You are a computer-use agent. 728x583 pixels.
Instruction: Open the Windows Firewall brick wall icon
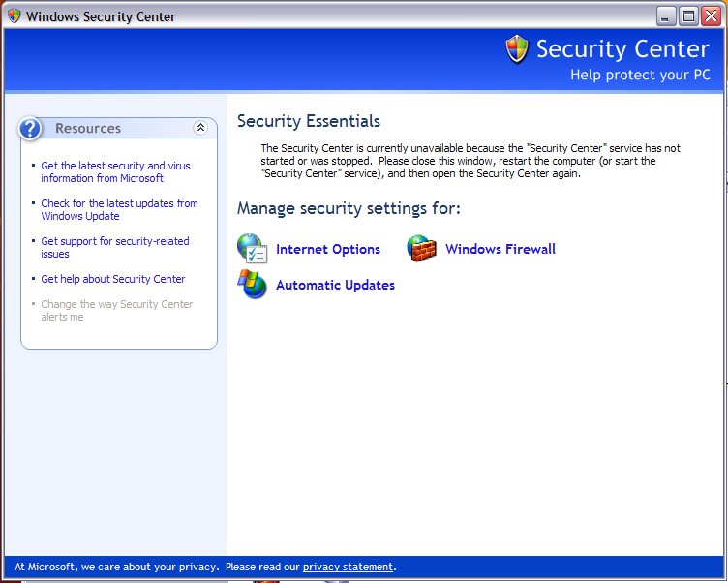(x=421, y=249)
